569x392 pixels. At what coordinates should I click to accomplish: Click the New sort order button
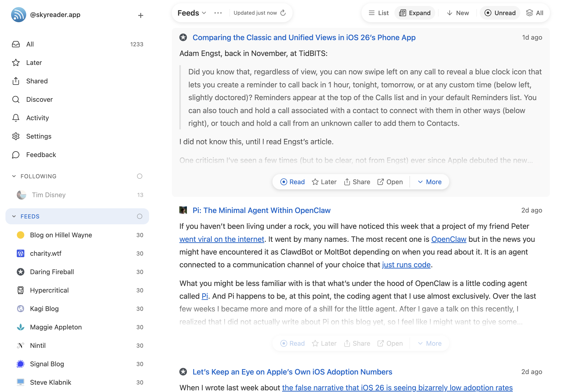click(x=457, y=13)
